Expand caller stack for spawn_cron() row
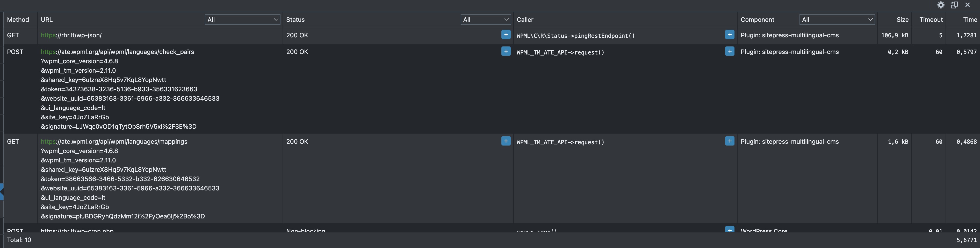The height and width of the screenshot is (248, 980). [x=729, y=230]
